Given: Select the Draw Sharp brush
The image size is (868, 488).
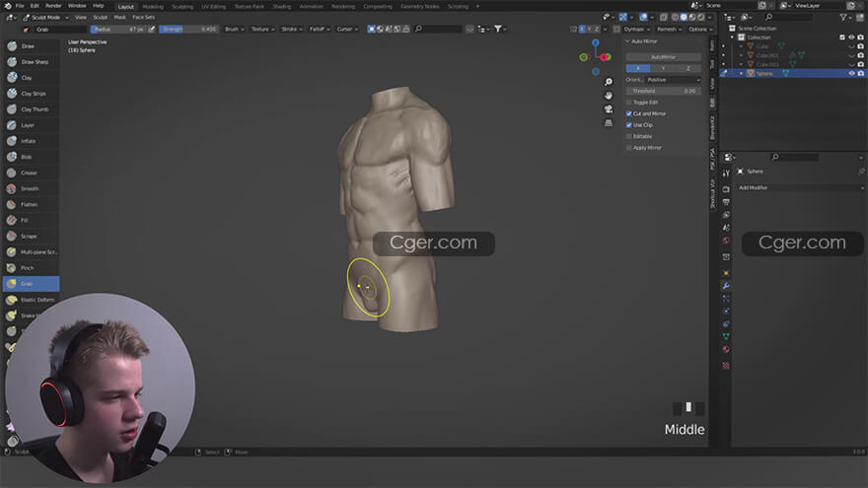Looking at the screenshot, I should coord(31,62).
